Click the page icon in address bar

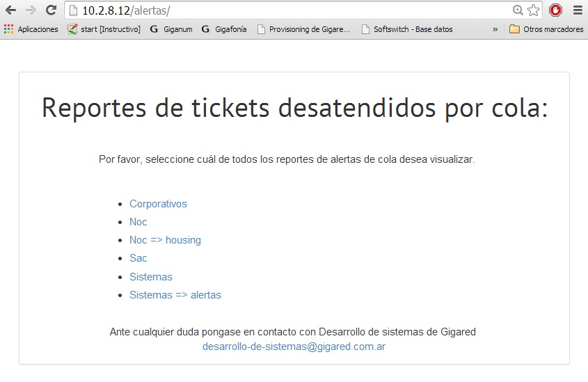point(74,10)
